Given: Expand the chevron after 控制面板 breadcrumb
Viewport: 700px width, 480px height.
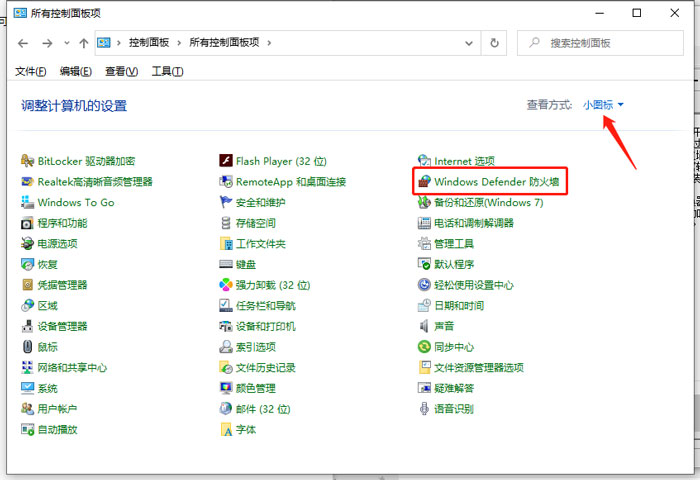Looking at the screenshot, I should (x=179, y=43).
